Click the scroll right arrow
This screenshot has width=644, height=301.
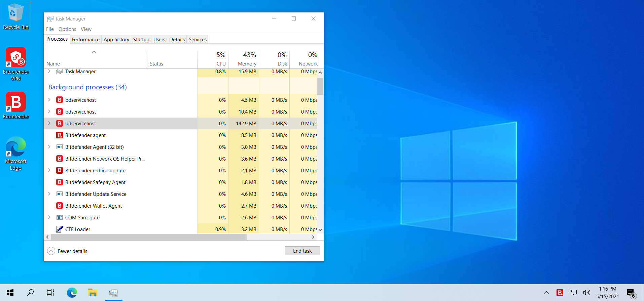click(x=313, y=237)
